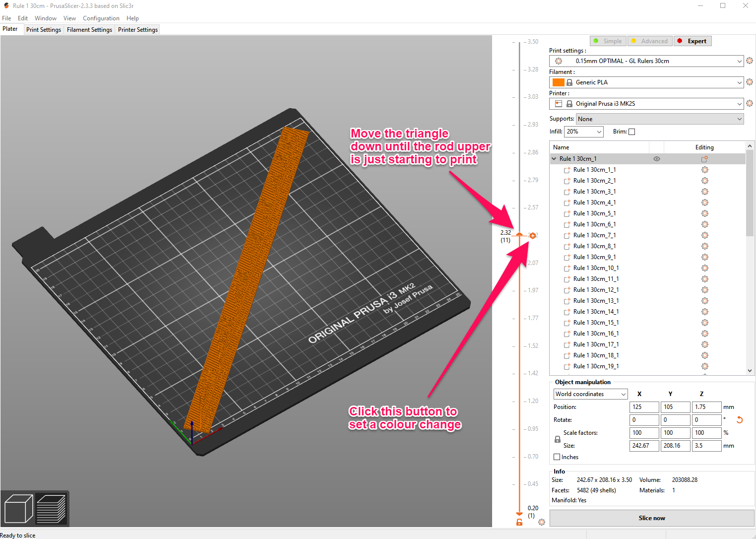Switch to the Plater tab
This screenshot has height=539, width=756.
tap(10, 29)
